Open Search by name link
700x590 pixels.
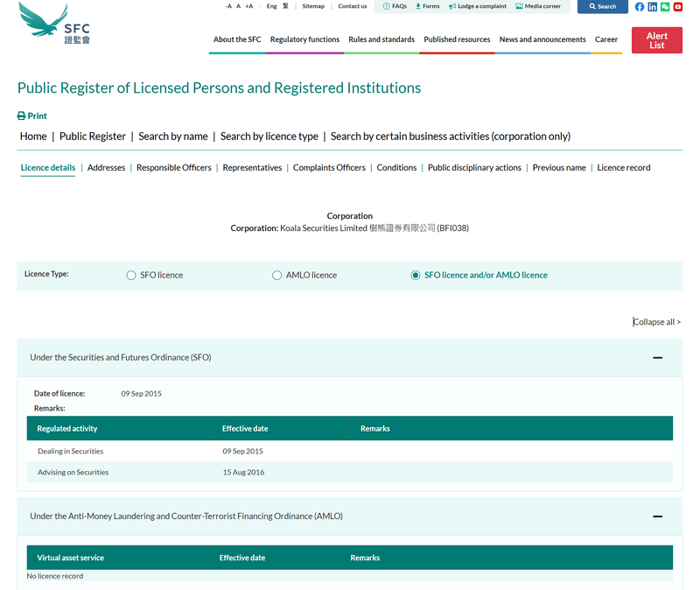172,137
